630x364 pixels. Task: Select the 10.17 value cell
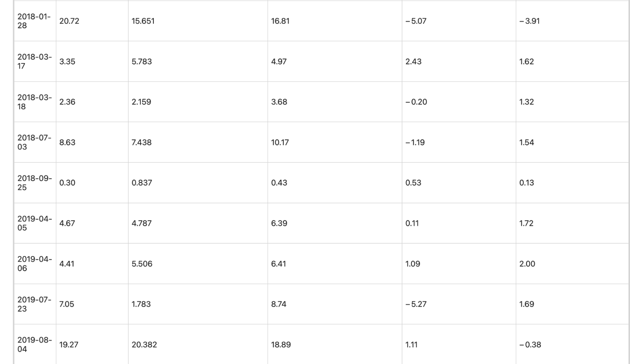click(335, 142)
